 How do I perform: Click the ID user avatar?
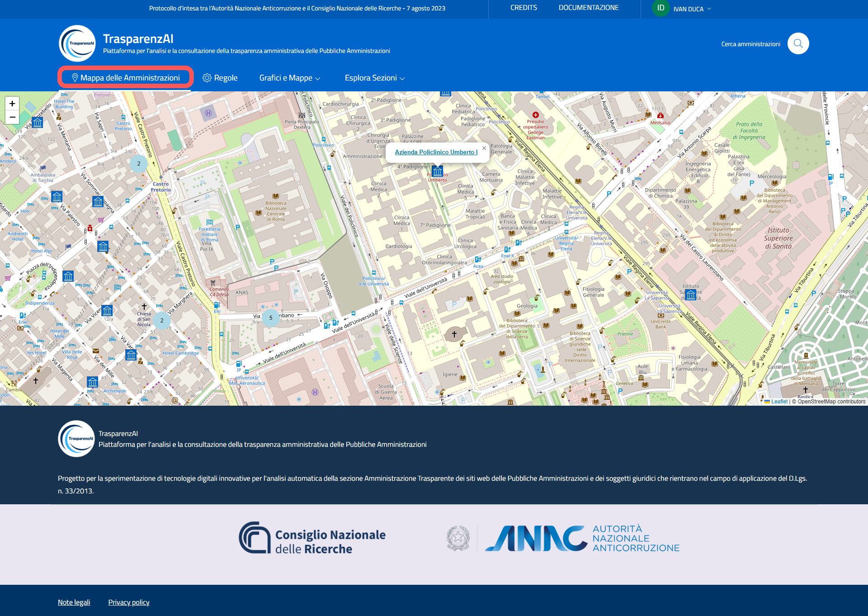(x=660, y=8)
